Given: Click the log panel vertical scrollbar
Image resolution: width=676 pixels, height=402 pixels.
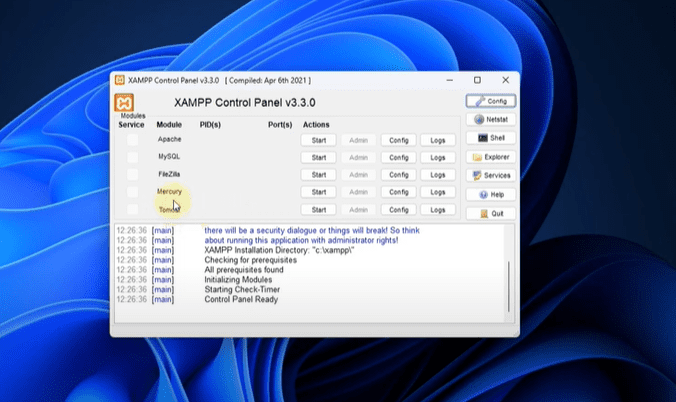Looking at the screenshot, I should click(508, 285).
